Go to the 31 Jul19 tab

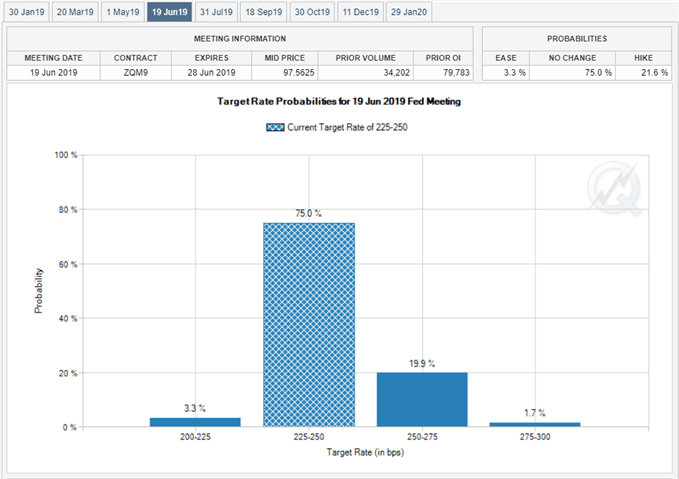pos(216,12)
